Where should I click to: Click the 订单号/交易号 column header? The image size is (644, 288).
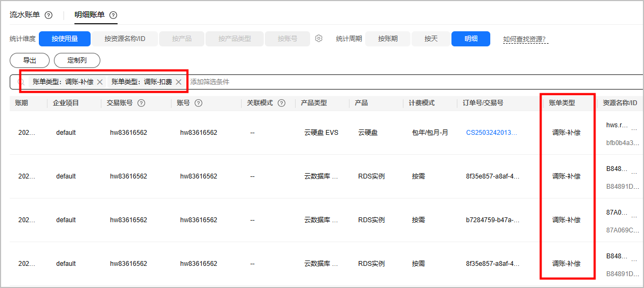coord(483,103)
